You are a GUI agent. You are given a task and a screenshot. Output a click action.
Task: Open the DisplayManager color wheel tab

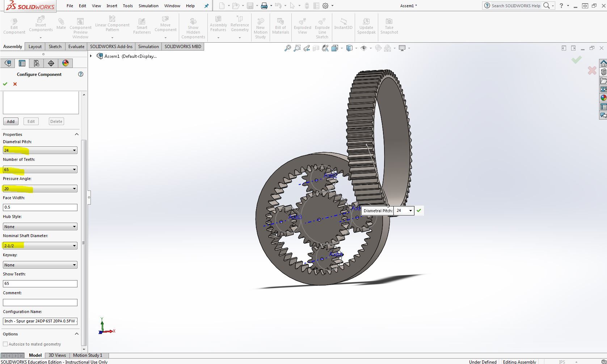pyautogui.click(x=66, y=63)
